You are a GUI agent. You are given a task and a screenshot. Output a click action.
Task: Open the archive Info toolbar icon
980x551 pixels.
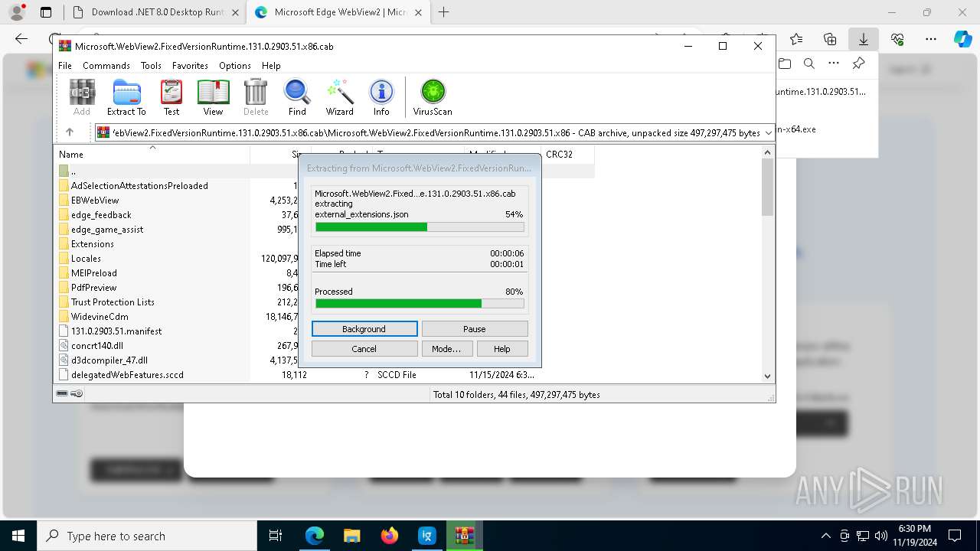click(381, 97)
